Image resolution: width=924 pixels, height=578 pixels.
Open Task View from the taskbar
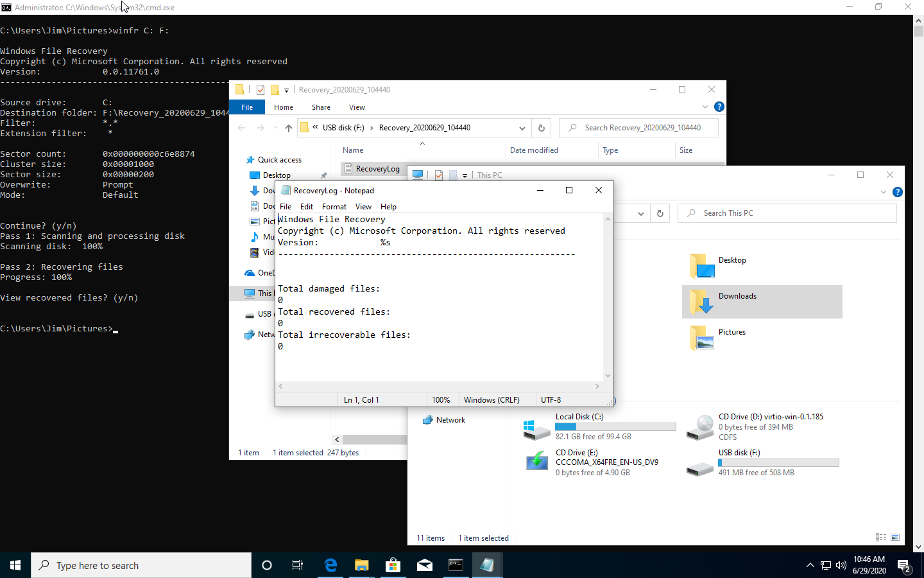(x=297, y=565)
